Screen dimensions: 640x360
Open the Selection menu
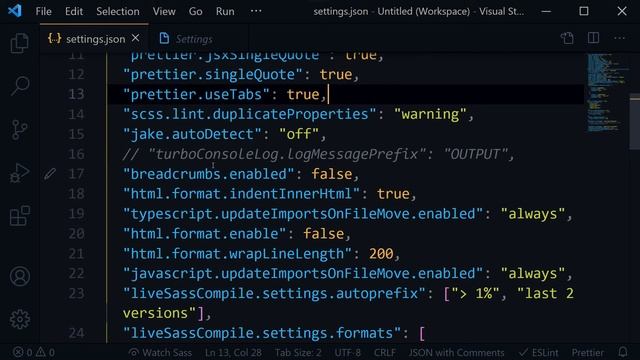[118, 11]
